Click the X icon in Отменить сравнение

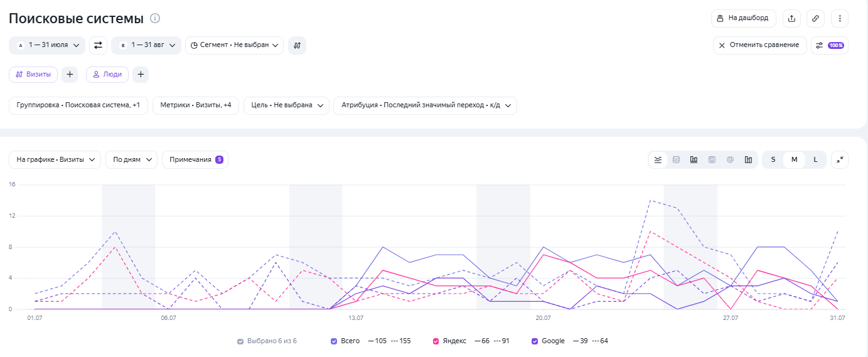722,45
